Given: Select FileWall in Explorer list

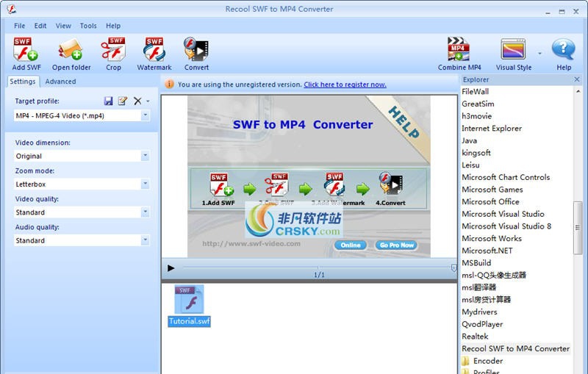Looking at the screenshot, I should click(x=475, y=91).
